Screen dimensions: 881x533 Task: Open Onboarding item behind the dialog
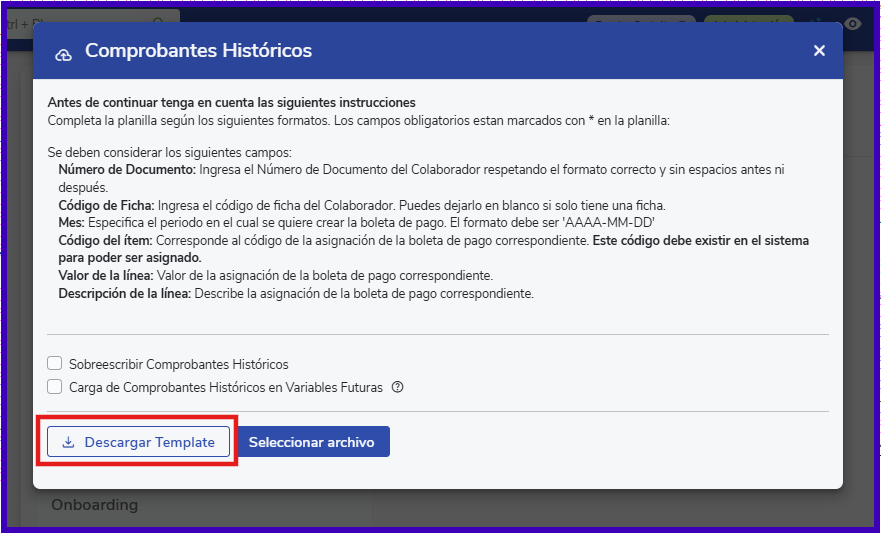[x=95, y=505]
